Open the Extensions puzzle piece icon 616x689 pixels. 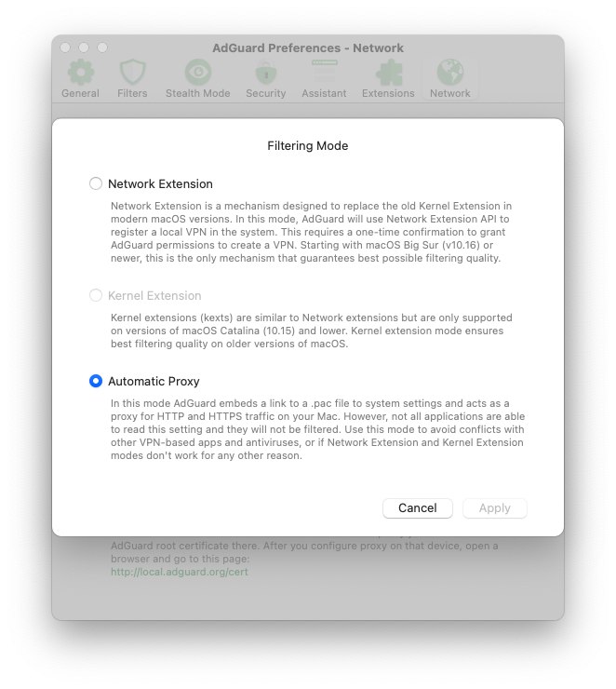coord(389,72)
